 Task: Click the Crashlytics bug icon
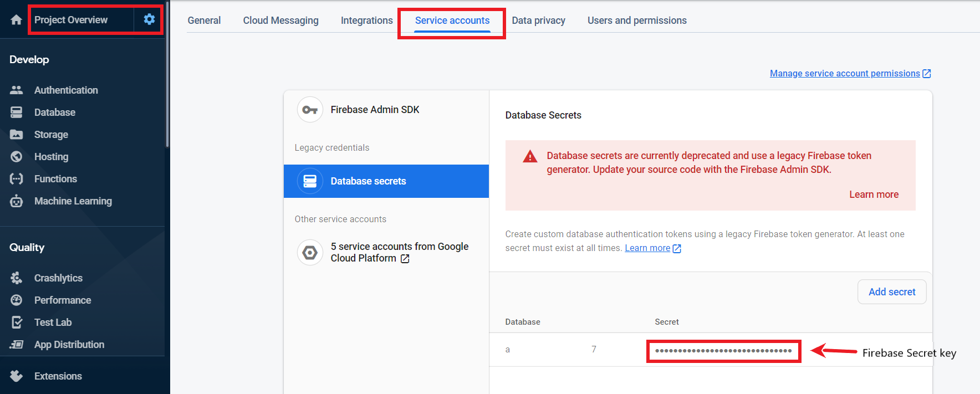pyautogui.click(x=17, y=278)
